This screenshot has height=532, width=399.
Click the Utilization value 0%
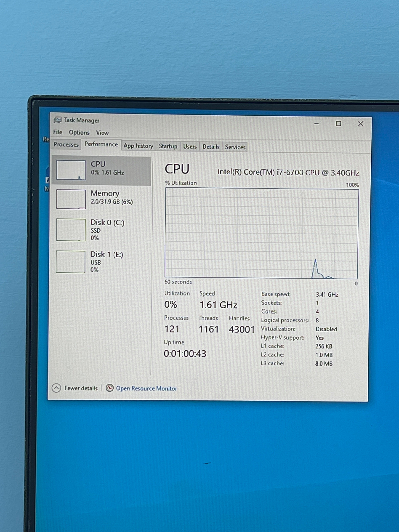(x=171, y=305)
